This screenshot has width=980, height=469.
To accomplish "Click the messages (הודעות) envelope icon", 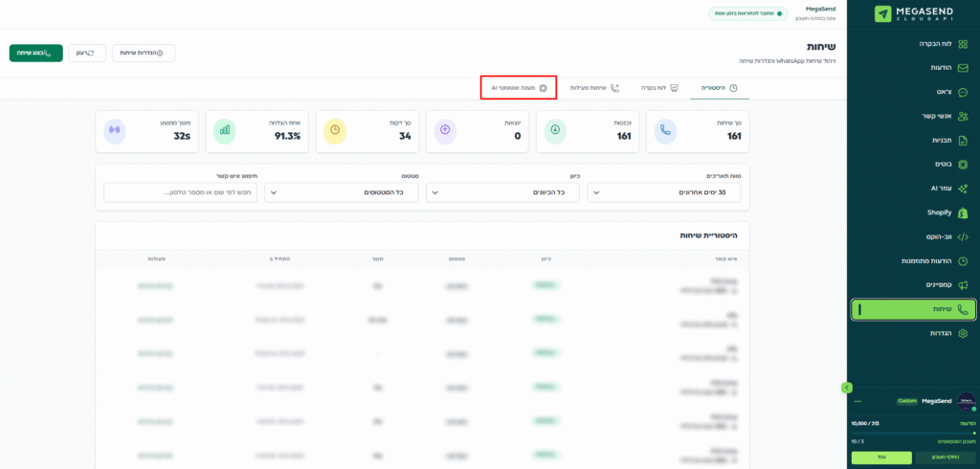I will [x=963, y=68].
